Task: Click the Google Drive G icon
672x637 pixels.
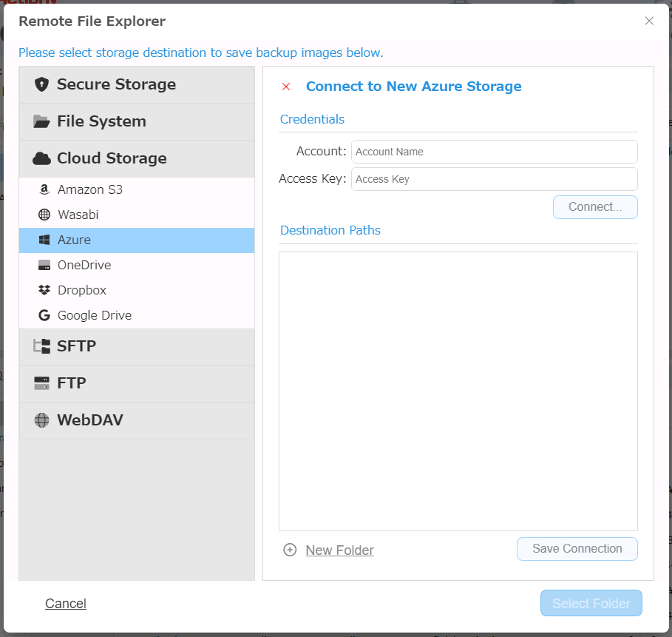Action: tap(44, 315)
